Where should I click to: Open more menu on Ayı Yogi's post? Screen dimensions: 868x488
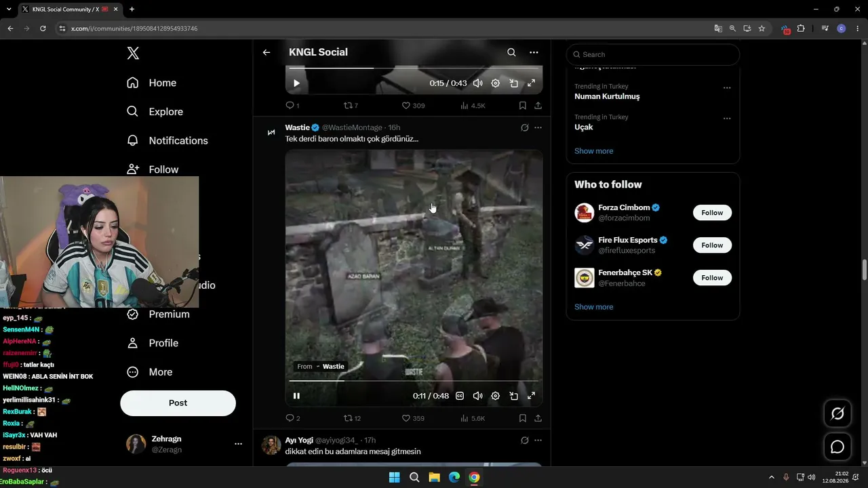(x=538, y=441)
